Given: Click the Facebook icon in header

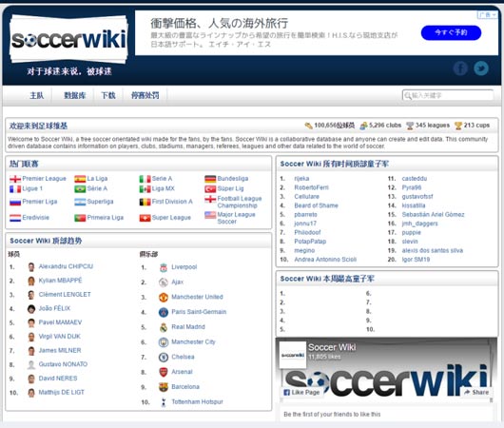Looking at the screenshot, I should [460, 68].
